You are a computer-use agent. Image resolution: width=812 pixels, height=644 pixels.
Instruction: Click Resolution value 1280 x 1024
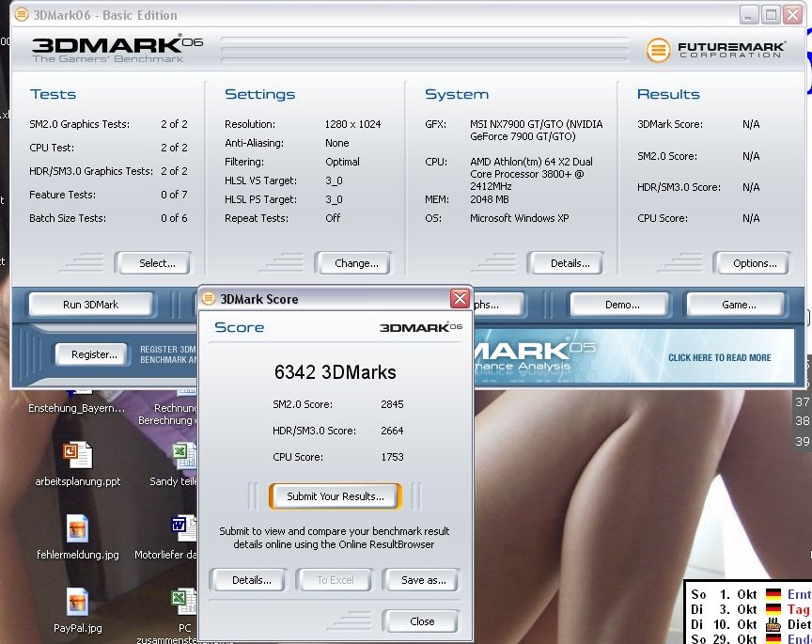[x=352, y=124]
